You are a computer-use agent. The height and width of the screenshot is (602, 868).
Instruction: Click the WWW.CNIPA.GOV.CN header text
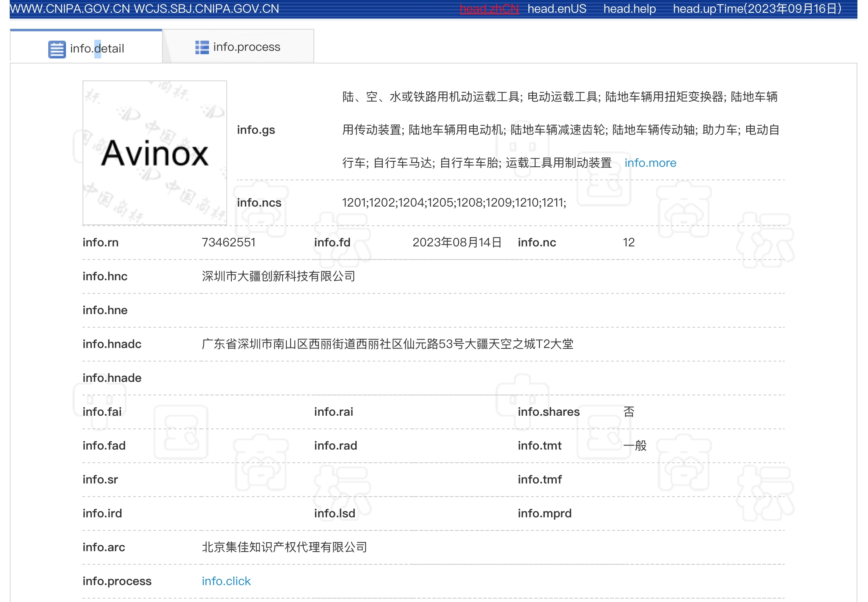pos(70,9)
